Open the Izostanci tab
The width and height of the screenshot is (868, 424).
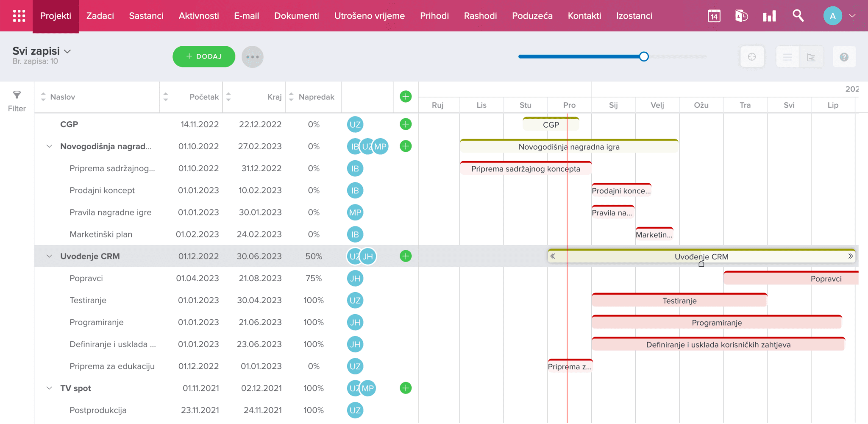634,16
